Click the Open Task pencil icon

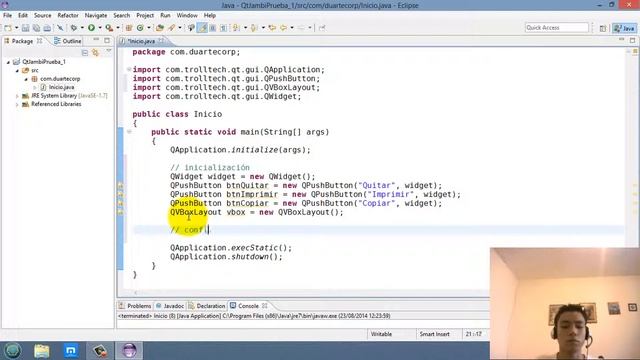coord(171,28)
